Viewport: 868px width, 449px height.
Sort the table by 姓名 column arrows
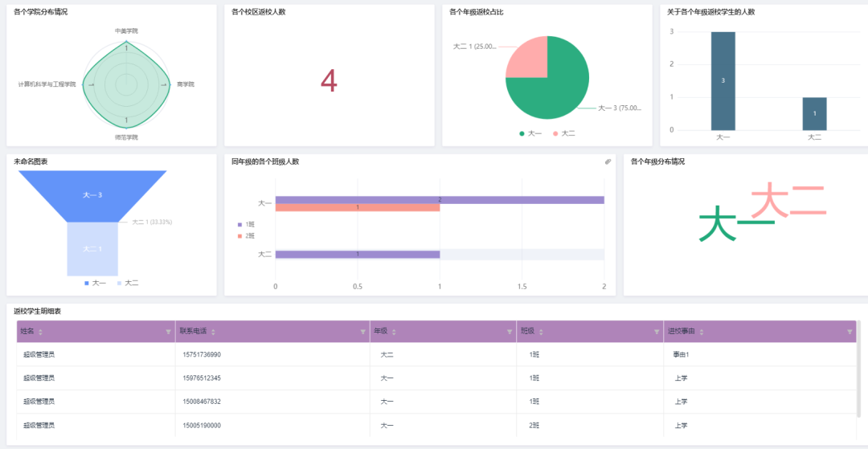click(41, 332)
